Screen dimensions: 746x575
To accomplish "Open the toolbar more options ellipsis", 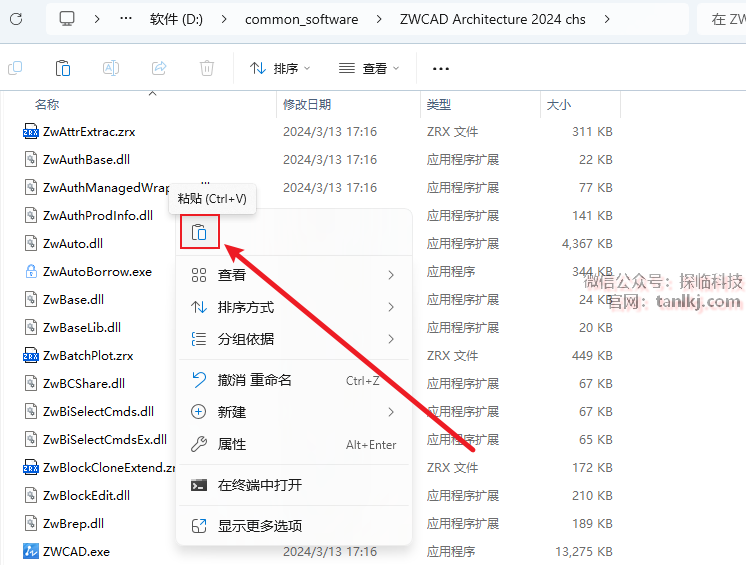I will [441, 69].
